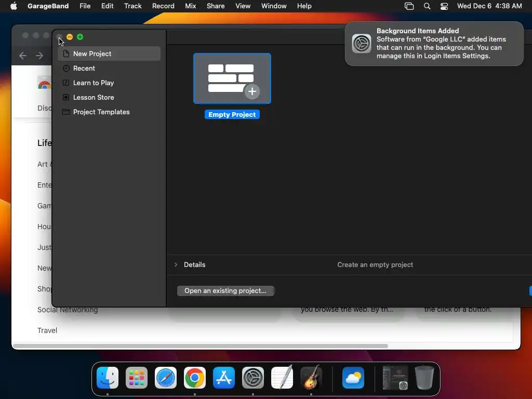Click the Lesson Store star icon
Image resolution: width=532 pixels, height=399 pixels.
click(66, 97)
